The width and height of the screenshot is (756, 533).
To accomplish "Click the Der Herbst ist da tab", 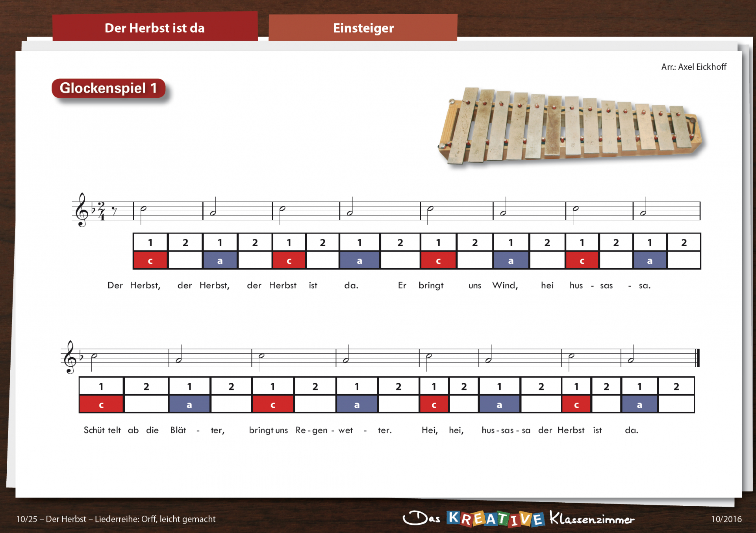I will (155, 28).
